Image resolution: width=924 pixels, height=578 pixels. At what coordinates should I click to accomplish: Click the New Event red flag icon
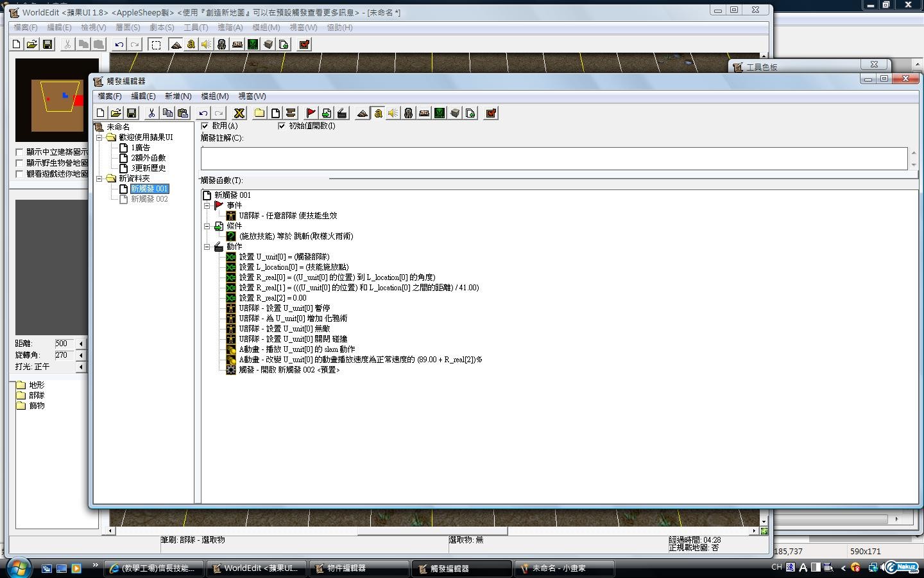[x=311, y=113]
